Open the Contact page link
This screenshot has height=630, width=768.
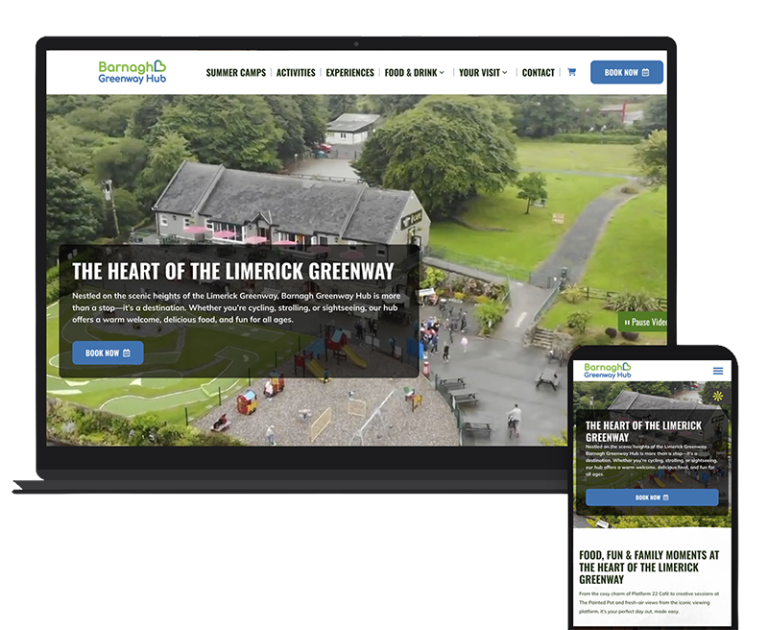coord(538,73)
